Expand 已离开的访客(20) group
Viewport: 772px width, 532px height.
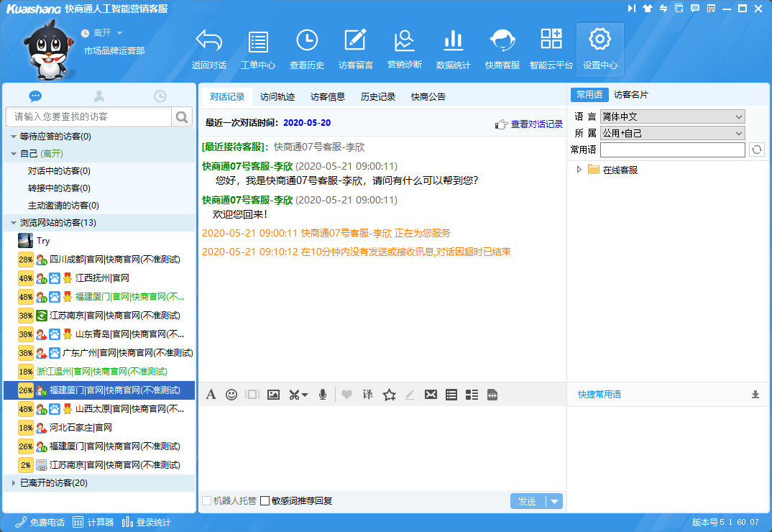pyautogui.click(x=14, y=483)
